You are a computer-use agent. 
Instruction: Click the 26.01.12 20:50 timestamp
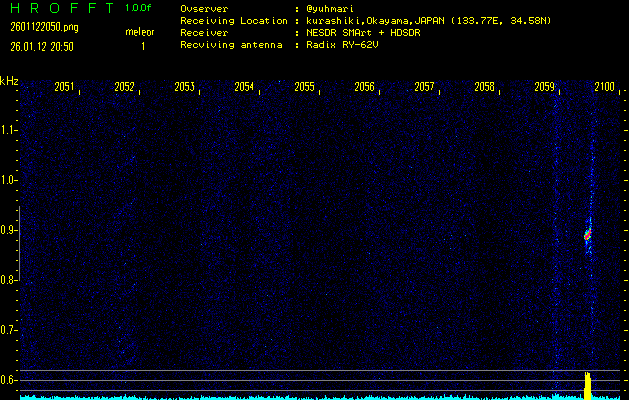coord(41,45)
